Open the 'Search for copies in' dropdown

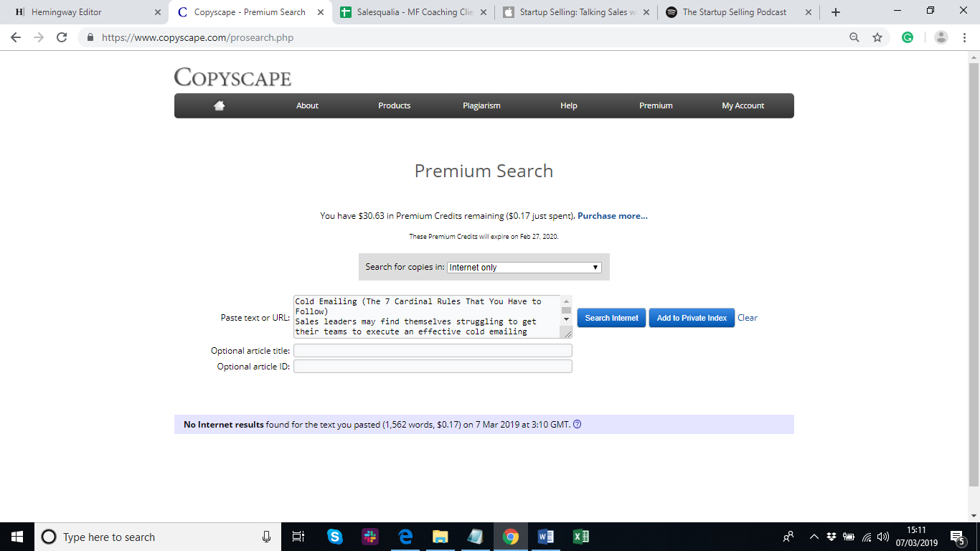(x=524, y=267)
